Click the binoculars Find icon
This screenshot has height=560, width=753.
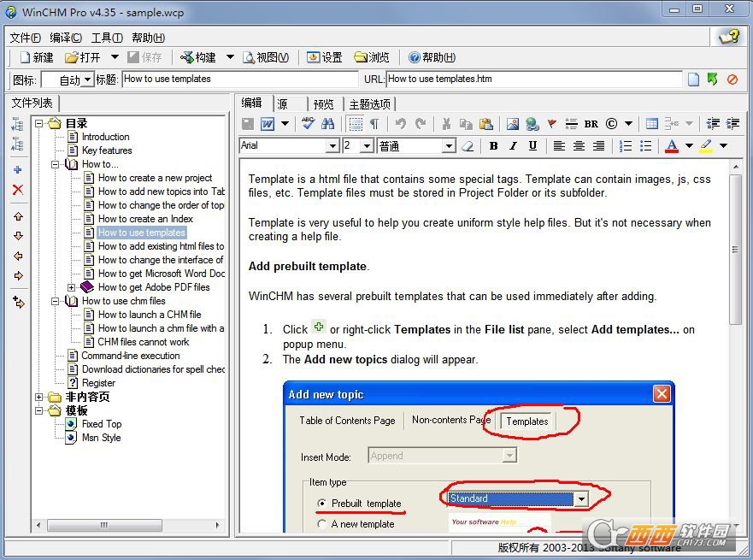pyautogui.click(x=328, y=124)
